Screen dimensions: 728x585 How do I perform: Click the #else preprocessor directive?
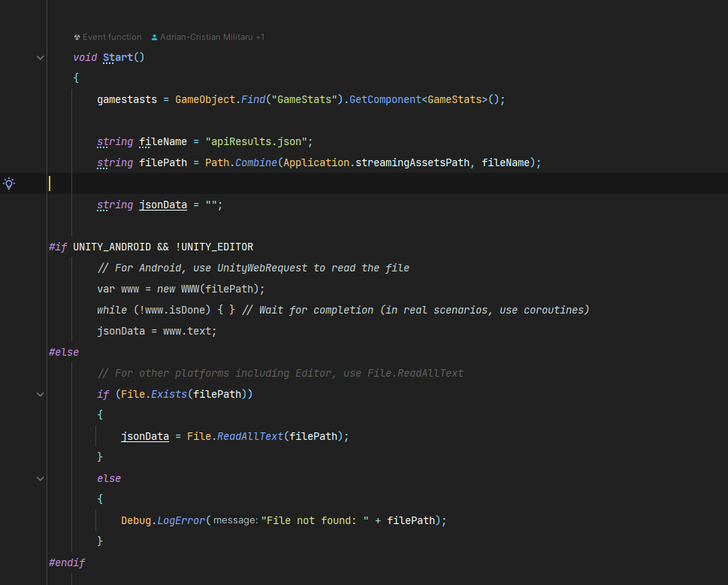[x=64, y=352]
